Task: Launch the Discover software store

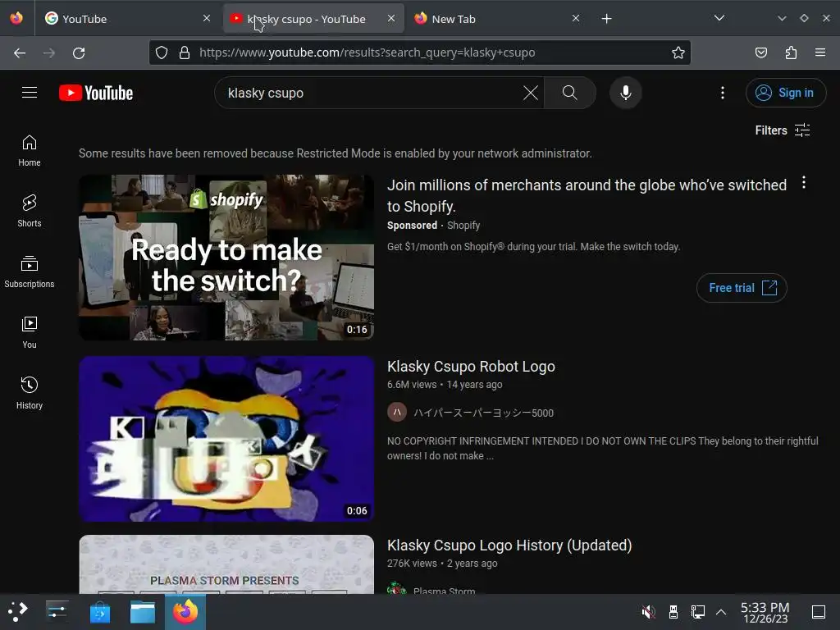Action: pos(99,611)
